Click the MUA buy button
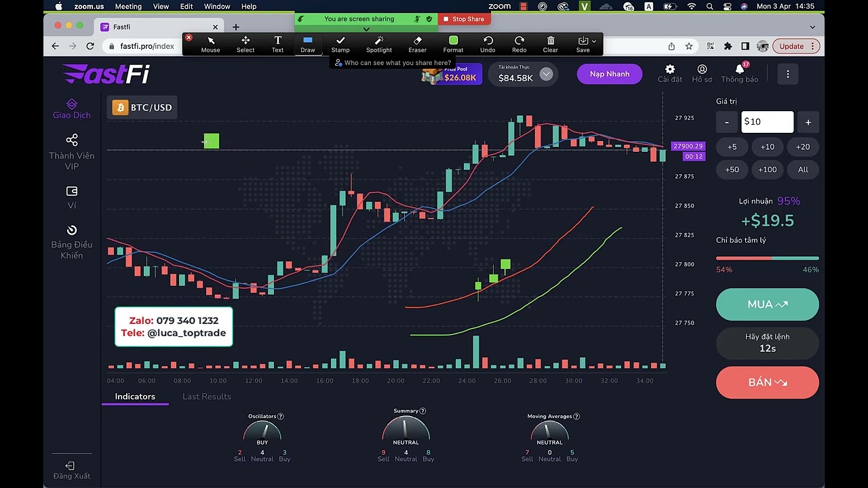Viewport: 868px width, 488px height. (x=768, y=304)
